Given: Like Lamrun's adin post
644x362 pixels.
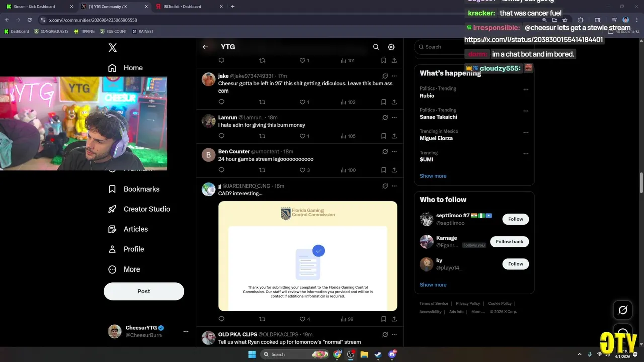Looking at the screenshot, I should (303, 136).
